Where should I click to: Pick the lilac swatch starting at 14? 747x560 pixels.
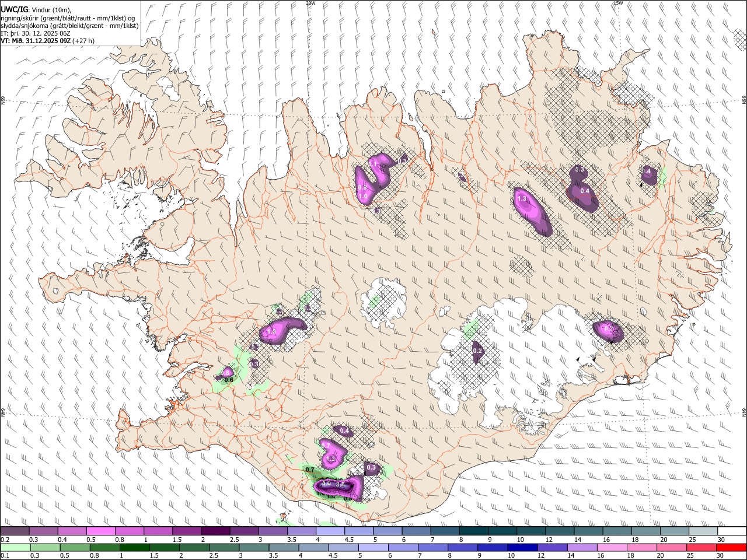click(582, 547)
